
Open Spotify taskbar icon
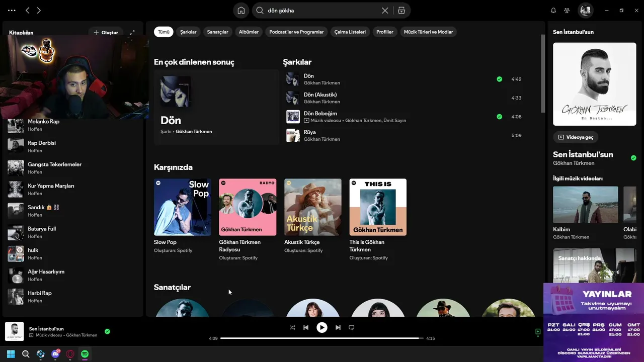[85, 354]
